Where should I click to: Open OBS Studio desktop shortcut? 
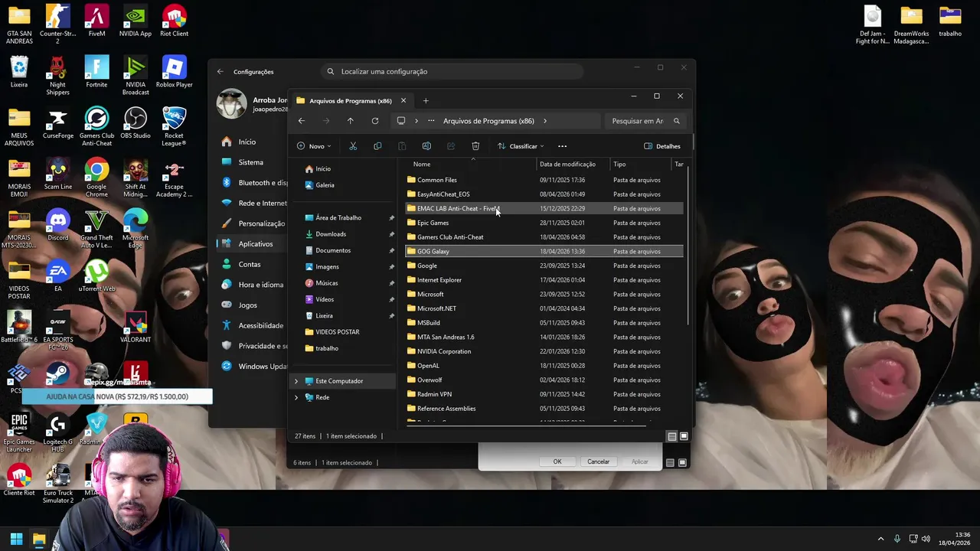136,123
